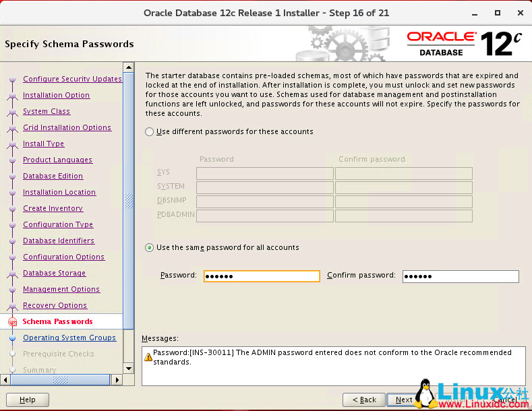Screen dimensions: 532x411
Task: Click the SYS password field
Action: pos(264,173)
